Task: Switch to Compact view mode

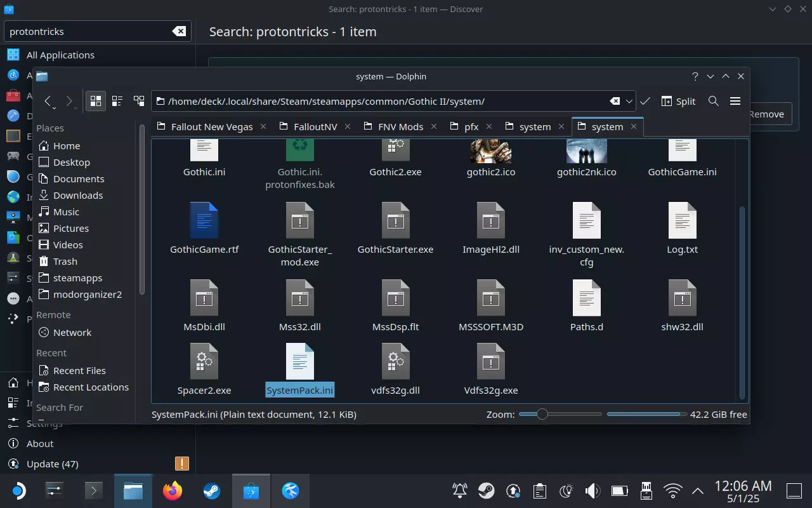Action: (117, 101)
